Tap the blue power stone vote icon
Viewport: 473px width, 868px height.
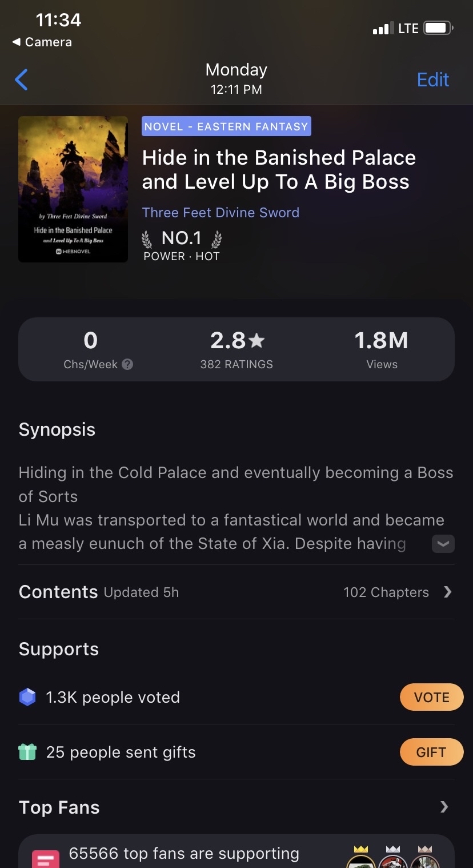(27, 697)
